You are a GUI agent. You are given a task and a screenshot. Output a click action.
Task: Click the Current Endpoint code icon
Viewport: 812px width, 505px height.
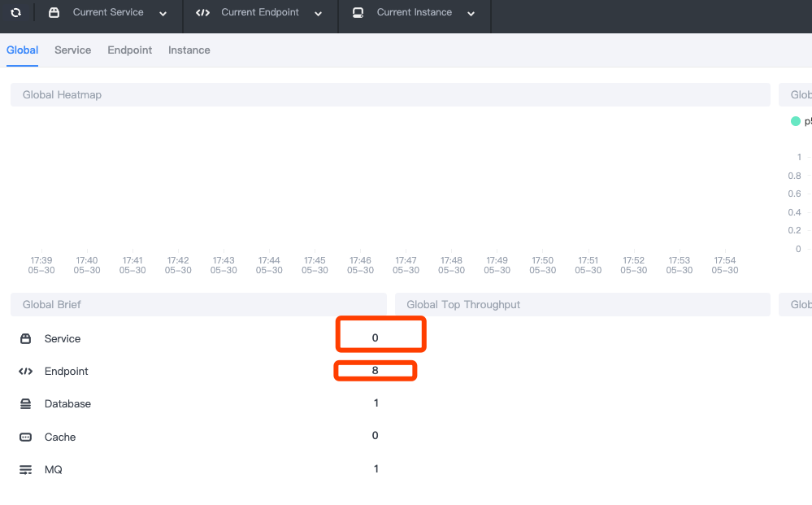202,12
